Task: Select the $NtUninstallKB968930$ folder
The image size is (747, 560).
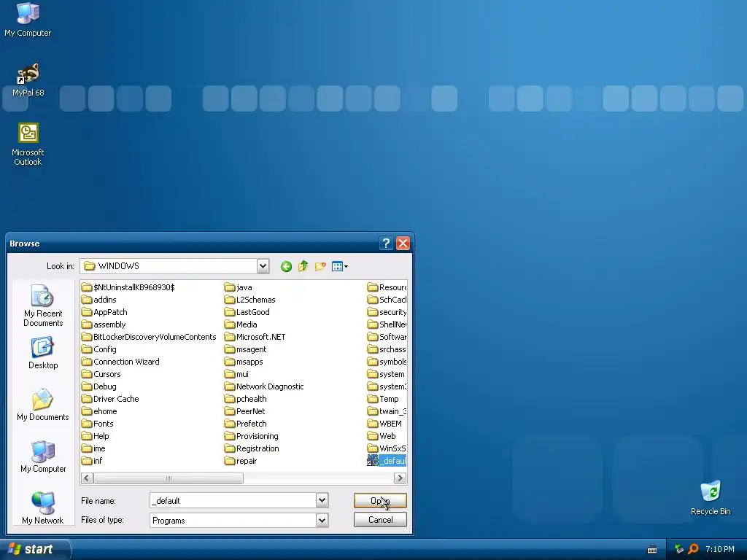Action: 128,287
